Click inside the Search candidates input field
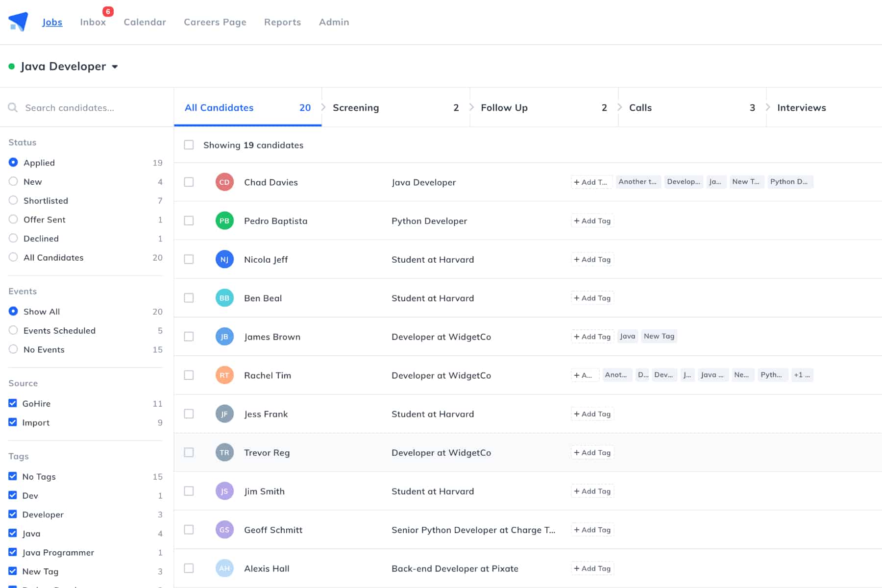The image size is (882, 588). (73, 107)
